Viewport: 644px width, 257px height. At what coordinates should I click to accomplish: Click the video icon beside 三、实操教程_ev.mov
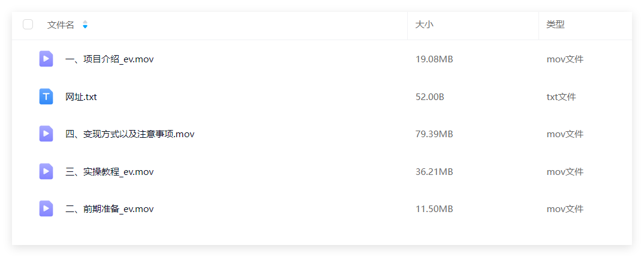pos(46,171)
